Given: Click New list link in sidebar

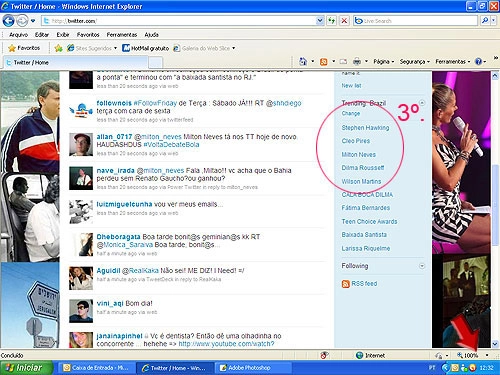Looking at the screenshot, I should pyautogui.click(x=351, y=86).
